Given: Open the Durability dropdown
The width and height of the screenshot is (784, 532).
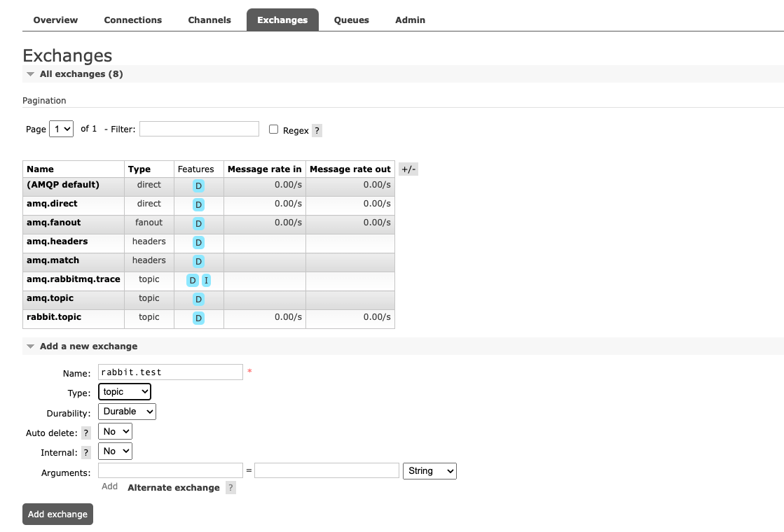Looking at the screenshot, I should [127, 412].
